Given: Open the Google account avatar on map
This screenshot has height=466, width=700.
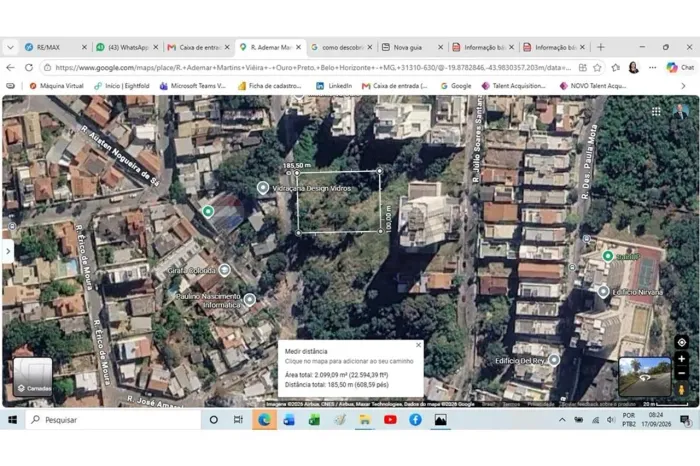Looking at the screenshot, I should [x=680, y=111].
